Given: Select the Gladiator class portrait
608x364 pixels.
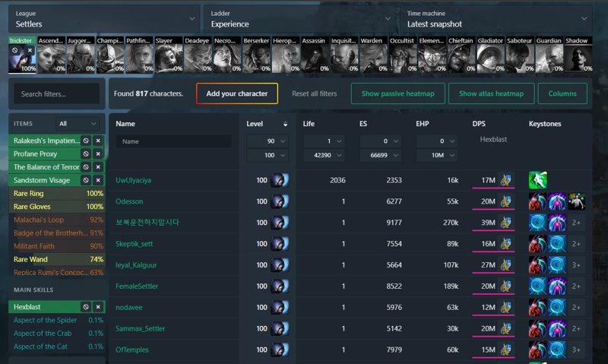Looking at the screenshot, I should point(490,55).
